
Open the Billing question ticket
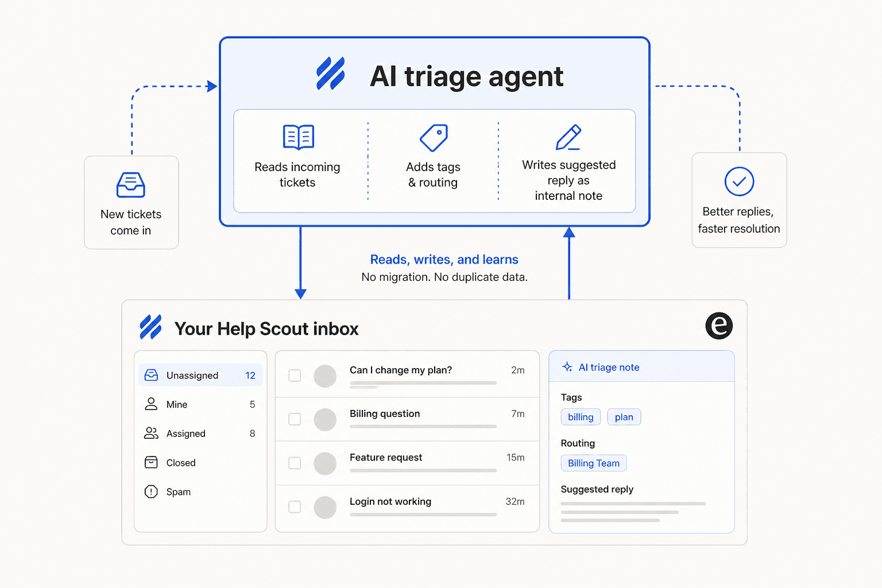point(407,419)
